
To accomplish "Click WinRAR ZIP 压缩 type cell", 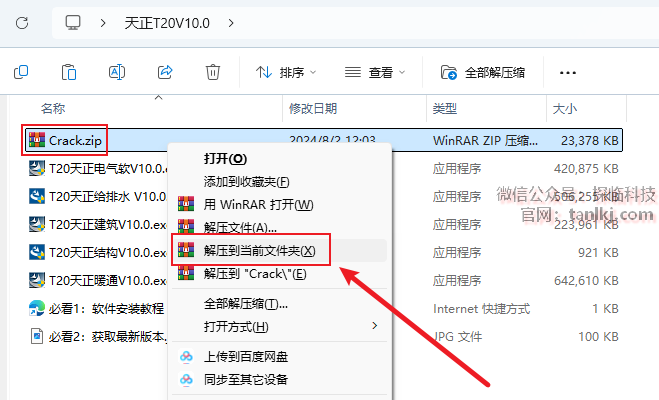I will [485, 140].
